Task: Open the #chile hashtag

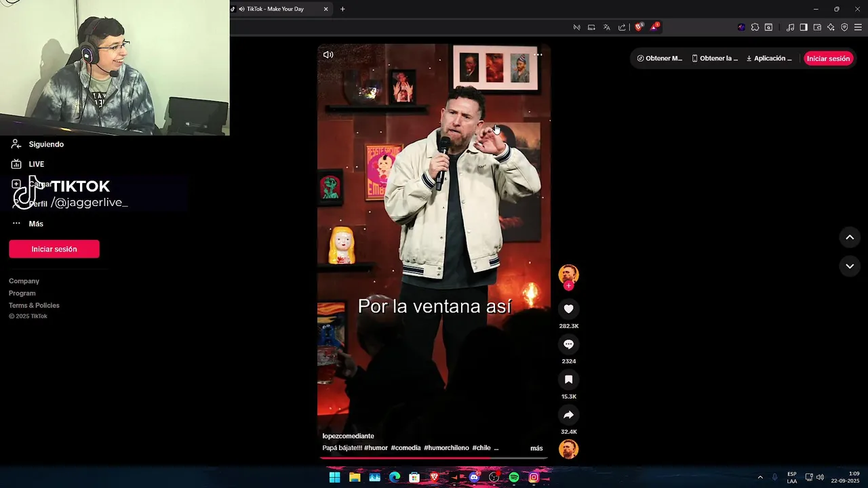Action: point(481,448)
